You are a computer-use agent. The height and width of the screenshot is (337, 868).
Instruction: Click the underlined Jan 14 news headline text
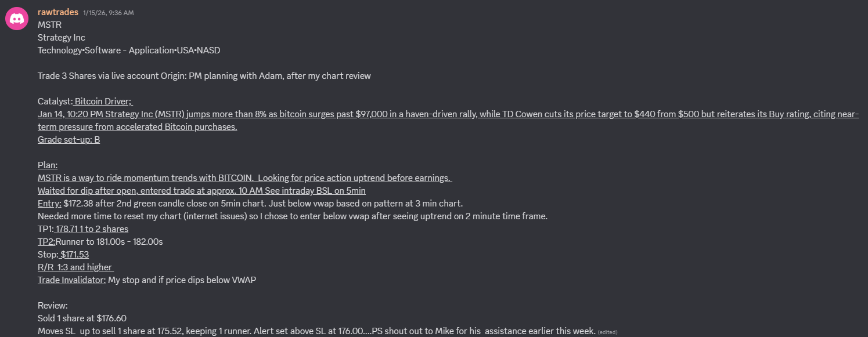(x=448, y=121)
